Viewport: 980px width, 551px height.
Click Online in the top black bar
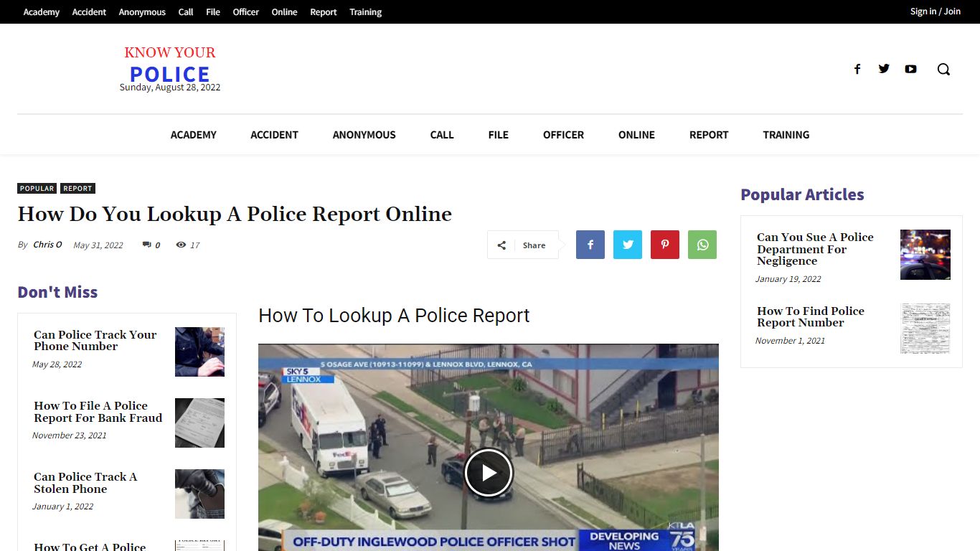point(284,12)
